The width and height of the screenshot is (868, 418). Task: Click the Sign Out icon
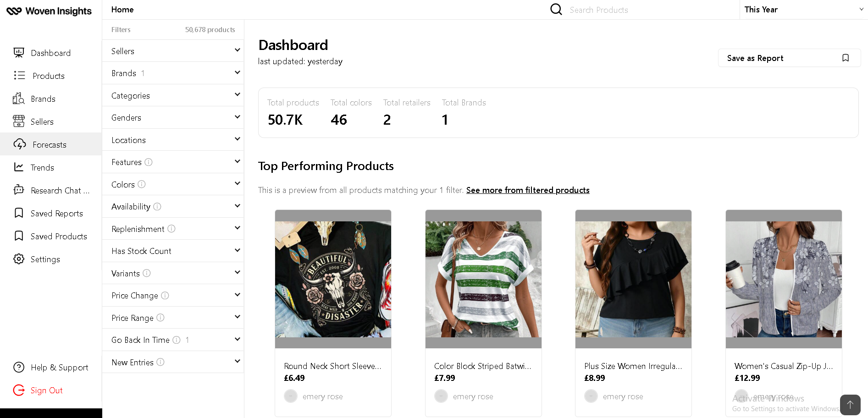coord(19,390)
